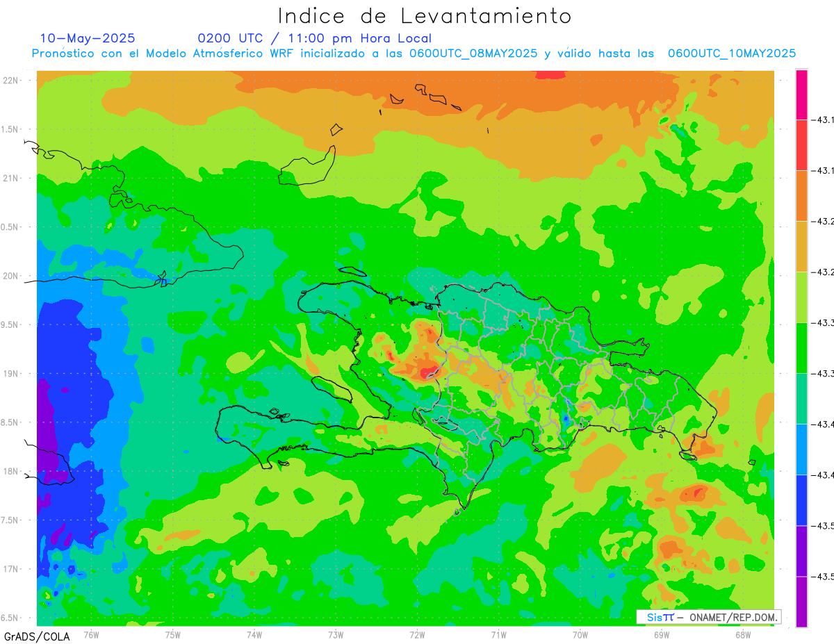
Task: Click the "71W" longitude label
Action: click(498, 634)
